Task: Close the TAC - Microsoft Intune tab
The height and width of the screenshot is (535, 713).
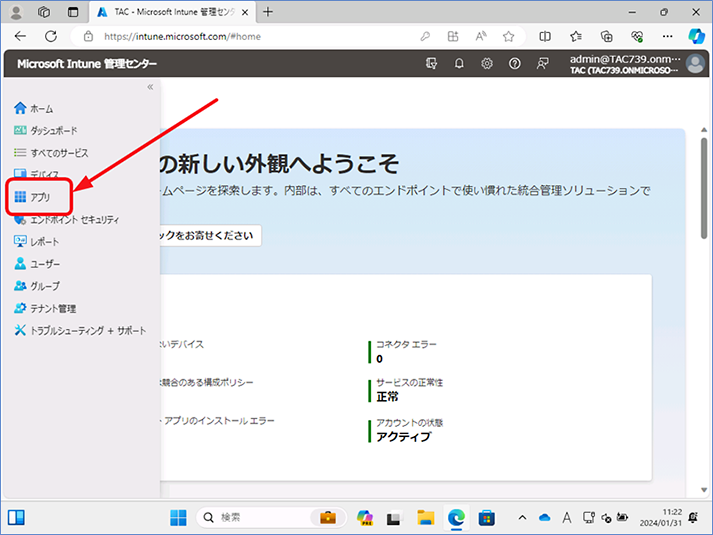Action: coord(245,12)
